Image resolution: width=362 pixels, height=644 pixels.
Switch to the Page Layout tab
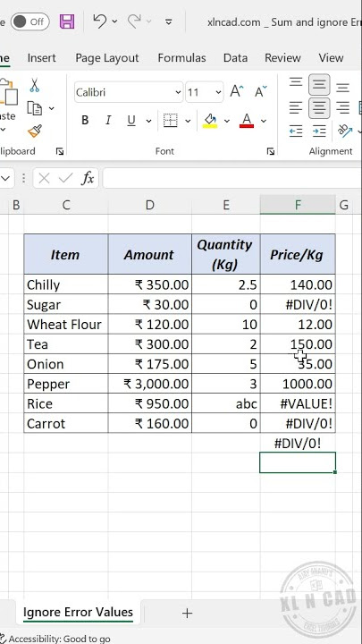tap(107, 58)
